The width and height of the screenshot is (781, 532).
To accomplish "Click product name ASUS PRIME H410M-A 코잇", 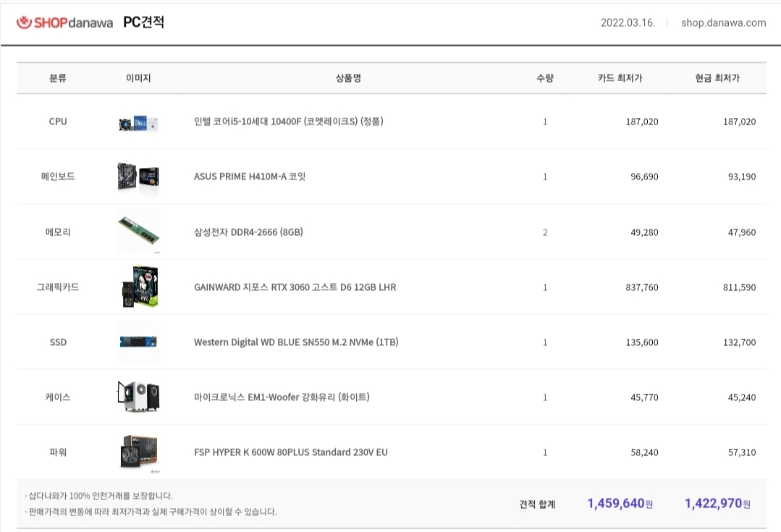I will [x=250, y=177].
